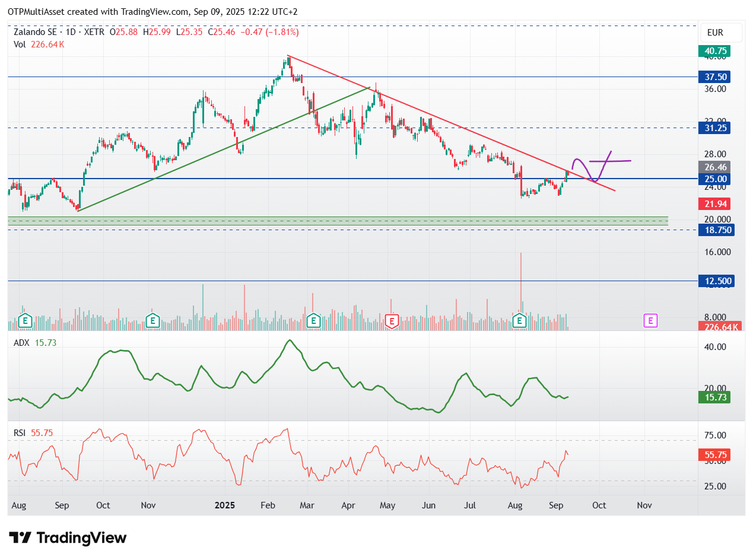753x560 pixels.
Task: Click the green 15.73 ADX value label
Action: pos(714,397)
